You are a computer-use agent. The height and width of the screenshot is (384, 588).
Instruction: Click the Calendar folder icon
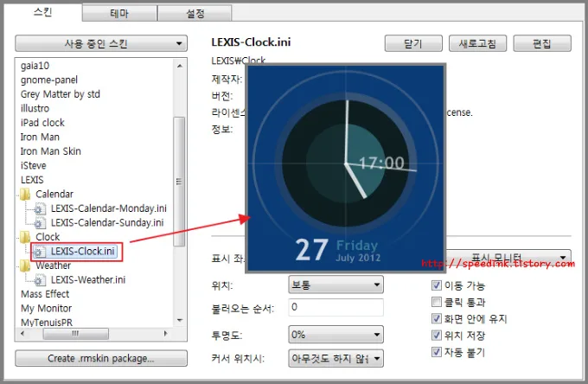click(x=25, y=195)
